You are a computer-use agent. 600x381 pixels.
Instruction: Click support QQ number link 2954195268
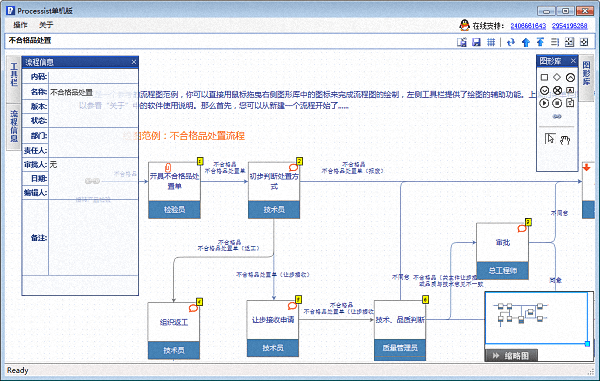click(569, 26)
